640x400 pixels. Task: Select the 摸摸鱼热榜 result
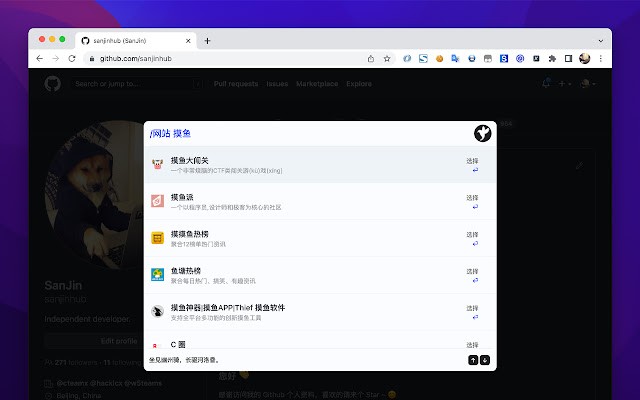tap(320, 238)
